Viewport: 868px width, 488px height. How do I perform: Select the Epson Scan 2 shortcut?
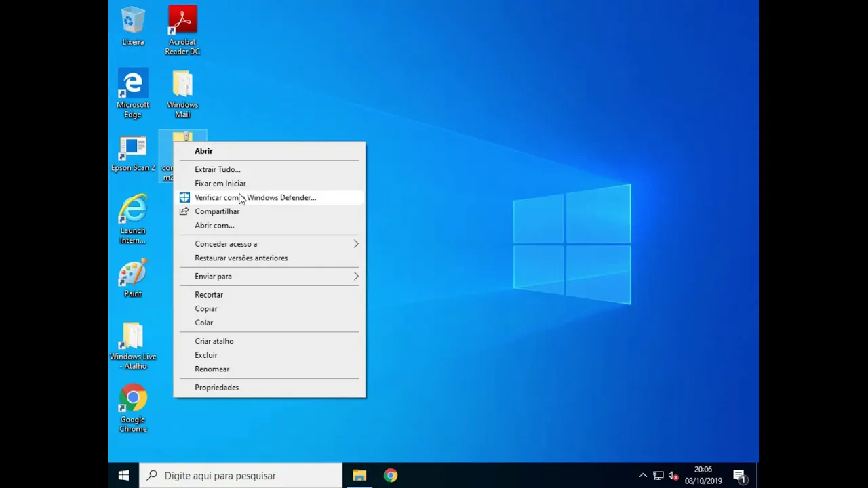point(133,154)
